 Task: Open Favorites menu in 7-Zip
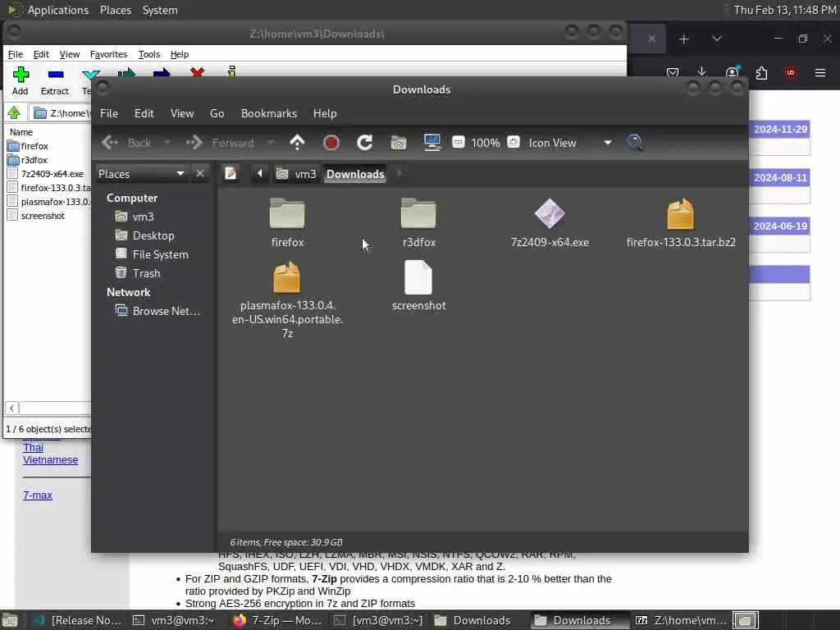click(108, 54)
